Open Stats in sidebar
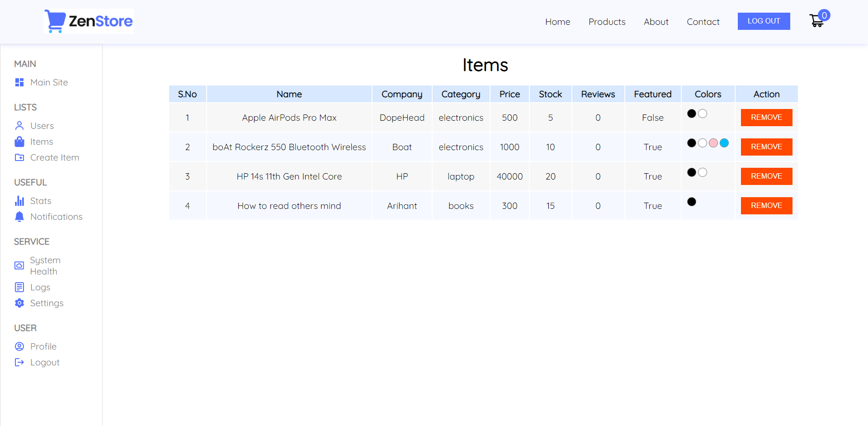The width and height of the screenshot is (868, 426). pyautogui.click(x=41, y=201)
